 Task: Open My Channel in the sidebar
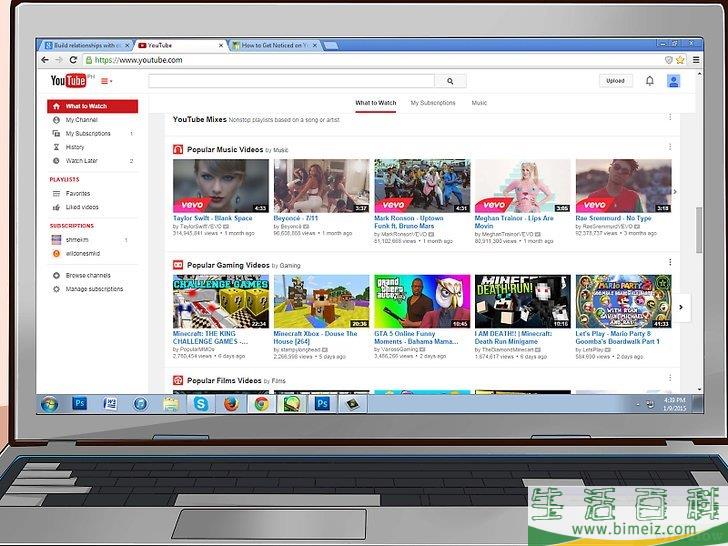point(81,120)
